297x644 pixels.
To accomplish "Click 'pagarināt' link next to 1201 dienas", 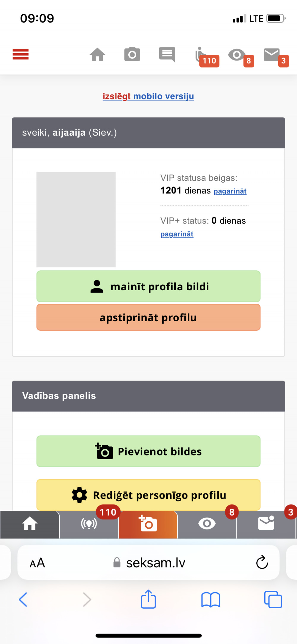I will tap(230, 191).
